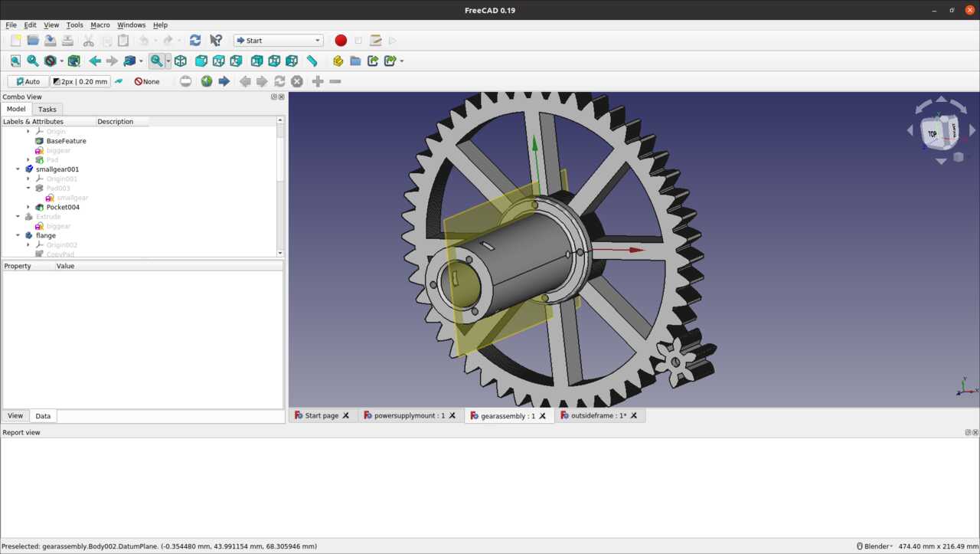Open the Windows menu
980x554 pixels.
[131, 25]
